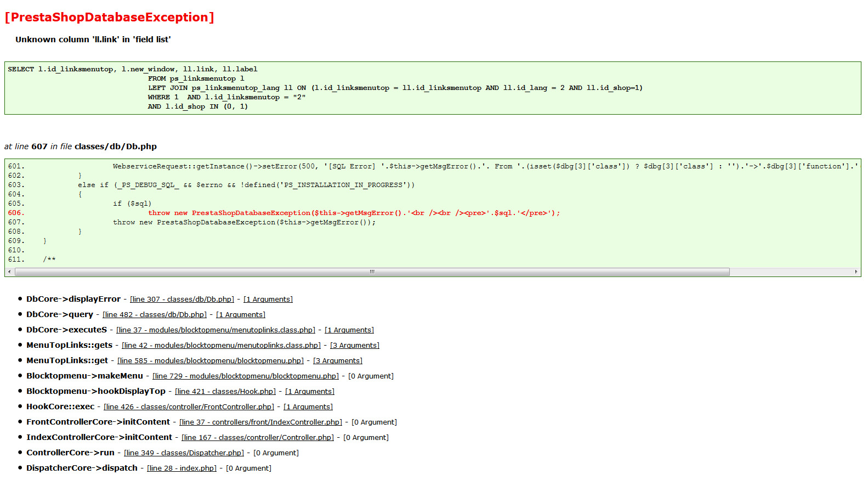Click the "FROM ps_linksmenutop l" query line
This screenshot has height=480, width=868.
(196, 78)
